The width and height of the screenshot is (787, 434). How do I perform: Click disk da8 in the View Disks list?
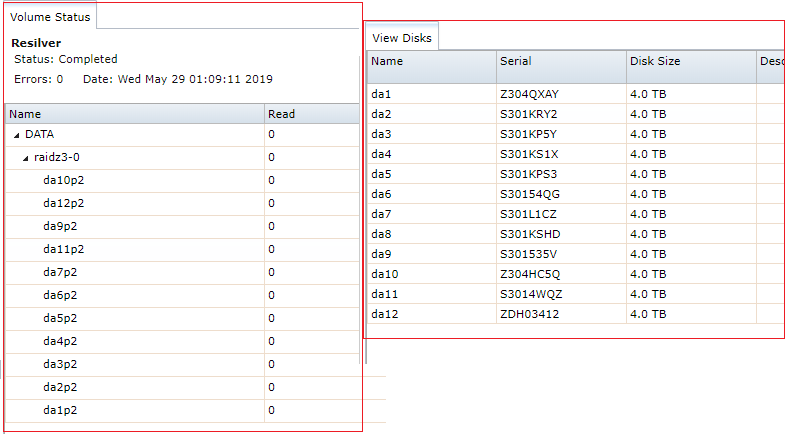point(381,234)
